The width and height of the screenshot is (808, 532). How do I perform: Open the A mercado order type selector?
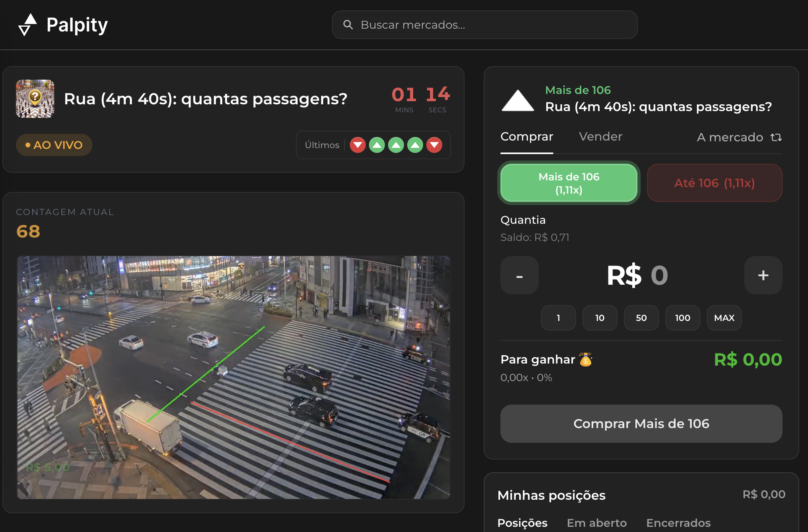click(x=730, y=137)
